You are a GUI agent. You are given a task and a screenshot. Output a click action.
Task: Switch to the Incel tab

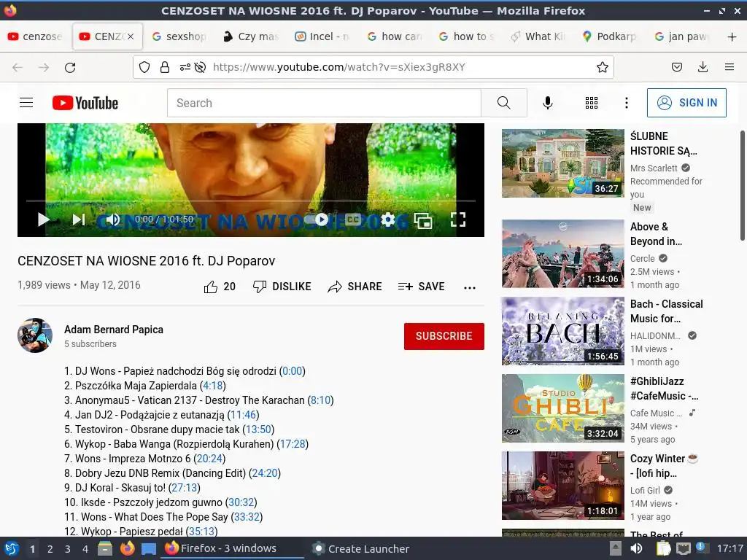click(322, 36)
